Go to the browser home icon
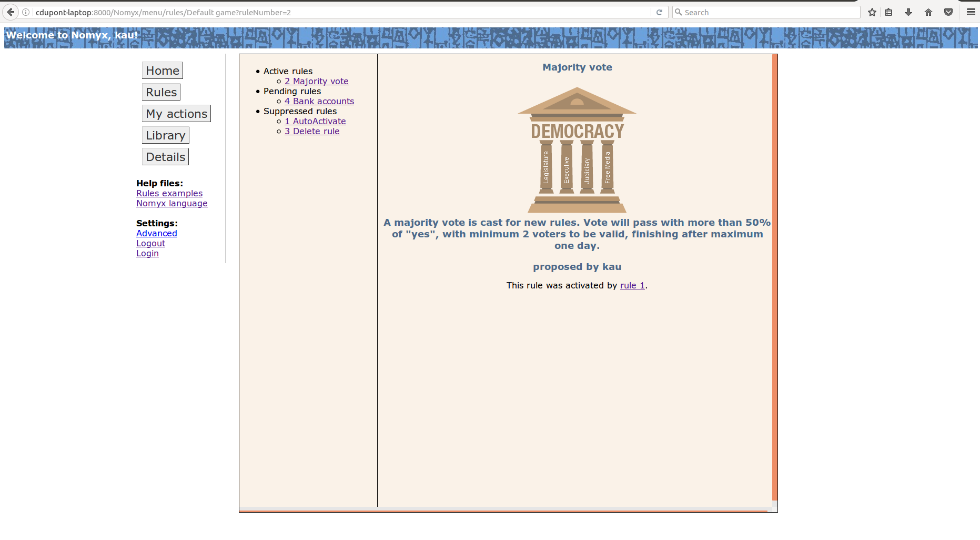 tap(928, 12)
